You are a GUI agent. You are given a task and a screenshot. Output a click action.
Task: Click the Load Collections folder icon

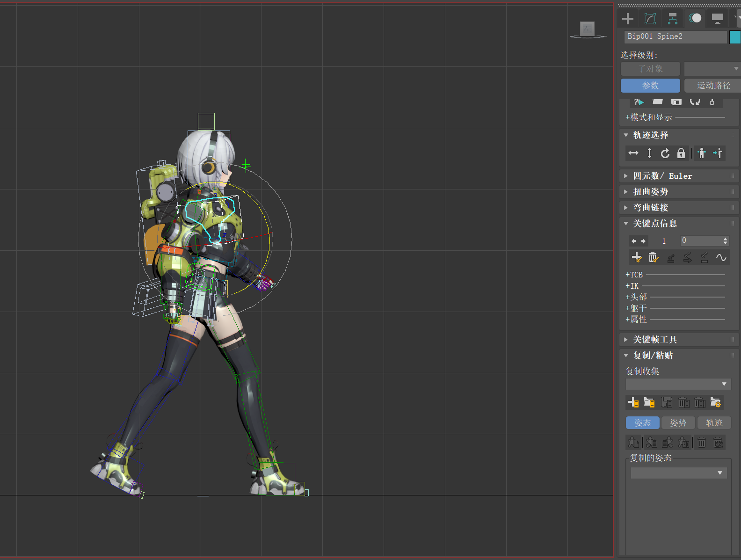coord(650,402)
